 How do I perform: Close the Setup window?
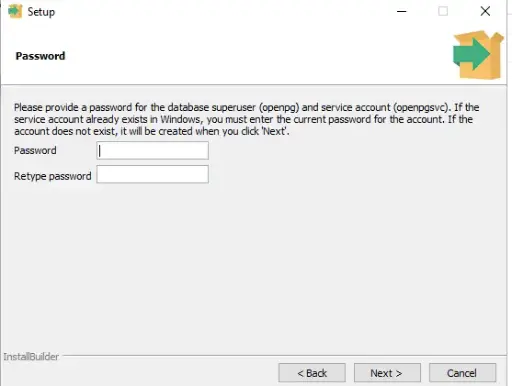point(485,11)
